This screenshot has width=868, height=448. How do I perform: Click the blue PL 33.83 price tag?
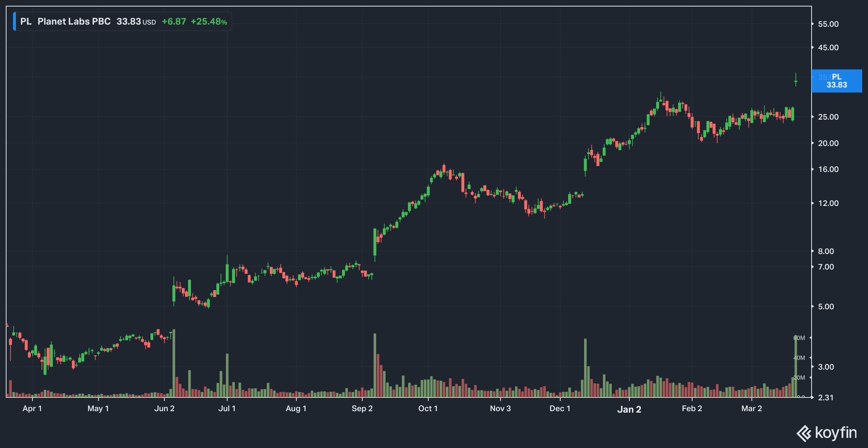click(836, 81)
